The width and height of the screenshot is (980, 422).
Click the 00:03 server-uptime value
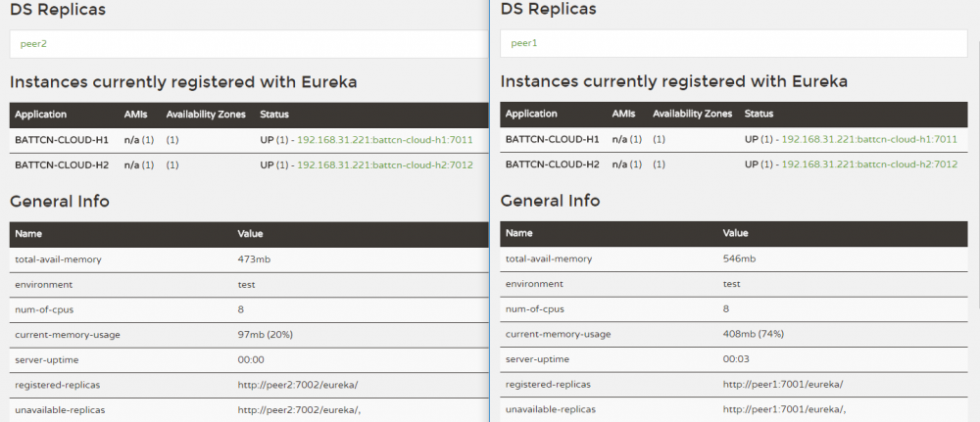pos(736,359)
